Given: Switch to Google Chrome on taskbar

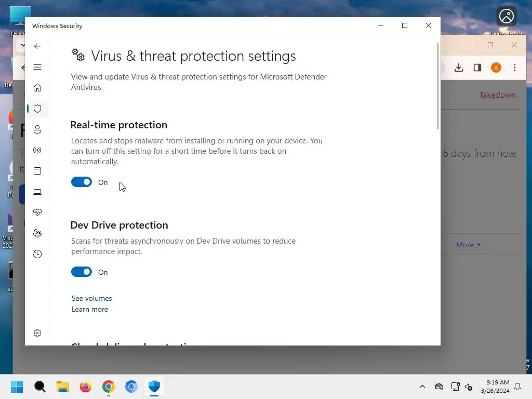Looking at the screenshot, I should pyautogui.click(x=109, y=387).
